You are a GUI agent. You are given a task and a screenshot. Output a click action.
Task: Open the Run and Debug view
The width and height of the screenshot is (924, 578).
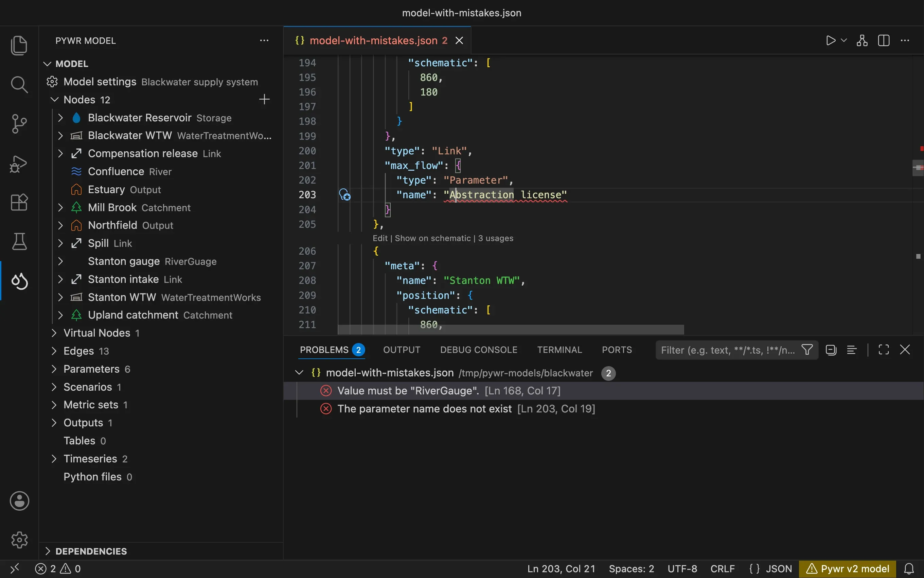pos(19,164)
